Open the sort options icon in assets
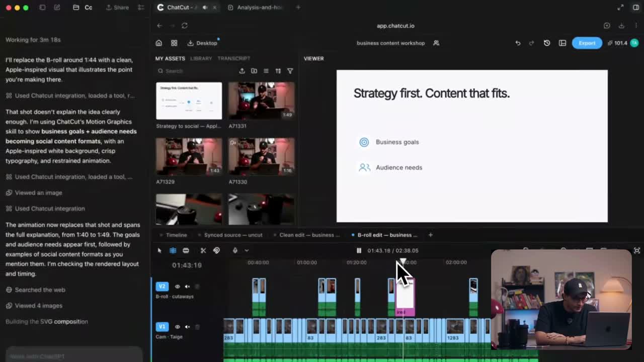The width and height of the screenshot is (644, 362). coord(278,71)
